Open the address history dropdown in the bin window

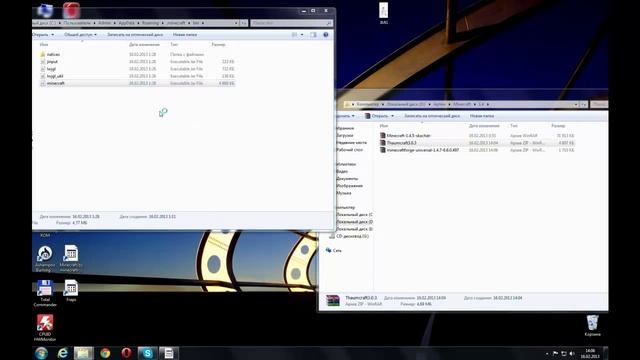click(236, 23)
